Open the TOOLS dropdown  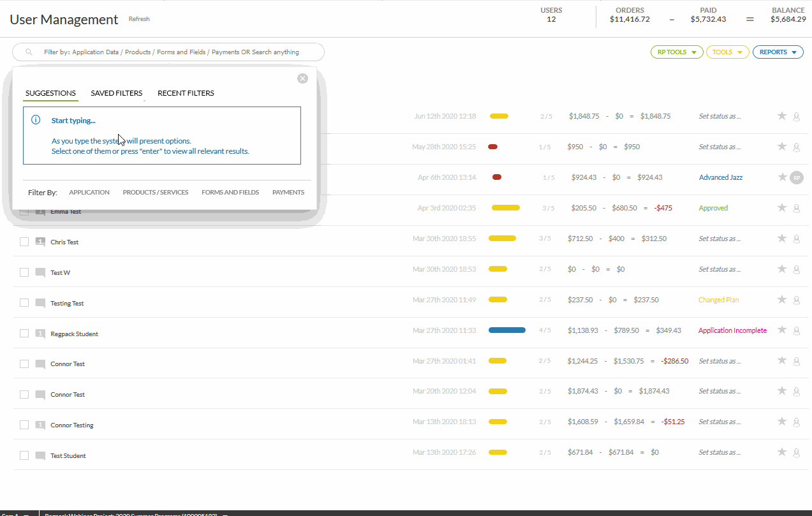[727, 52]
